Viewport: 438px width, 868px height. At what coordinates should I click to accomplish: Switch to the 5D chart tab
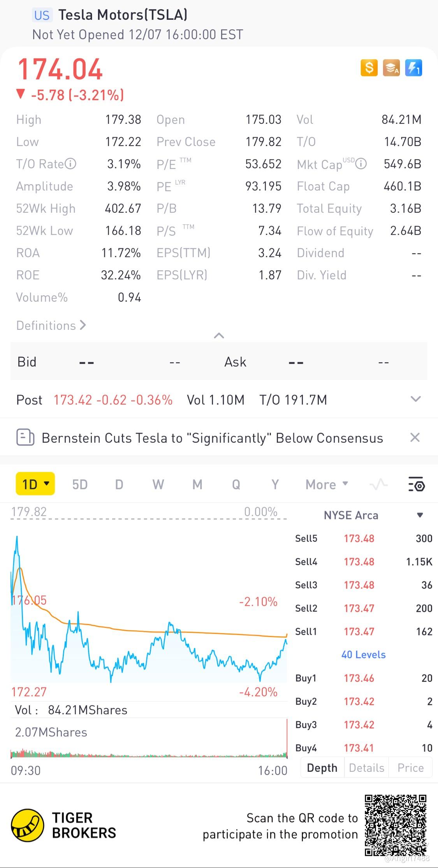(80, 485)
